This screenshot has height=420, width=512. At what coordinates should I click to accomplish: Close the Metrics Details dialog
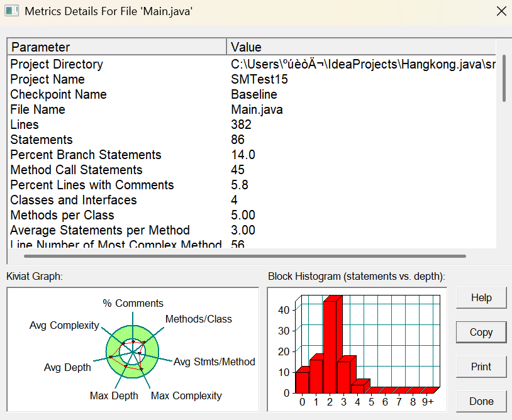(501, 11)
